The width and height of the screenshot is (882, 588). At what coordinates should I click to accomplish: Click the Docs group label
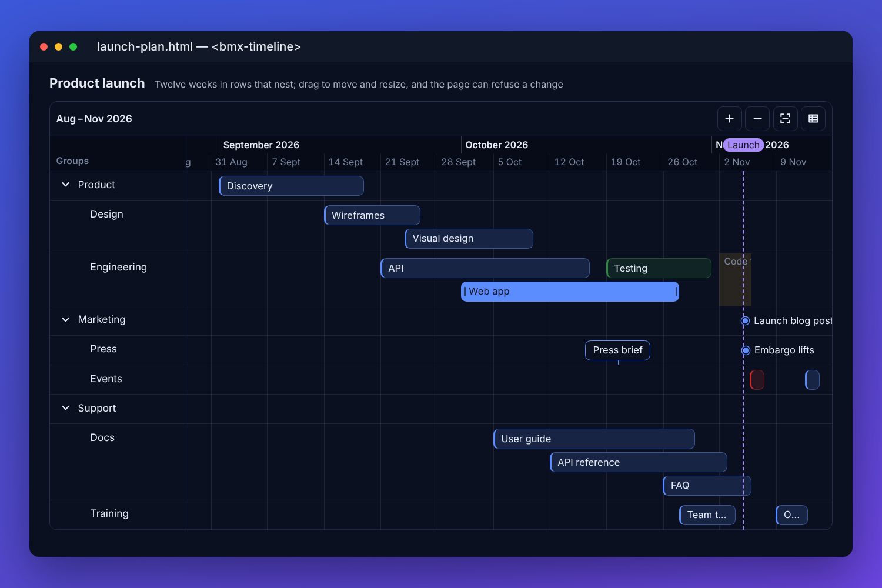coord(102,437)
